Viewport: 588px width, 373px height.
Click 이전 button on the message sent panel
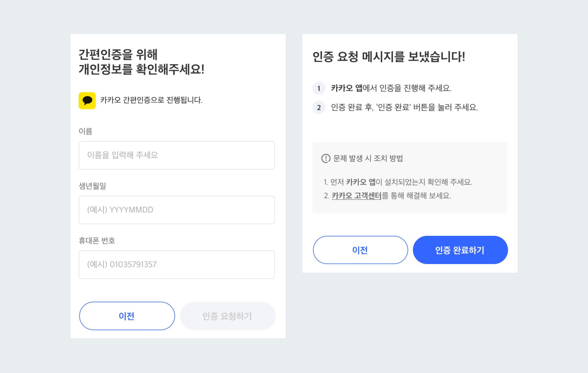click(360, 250)
